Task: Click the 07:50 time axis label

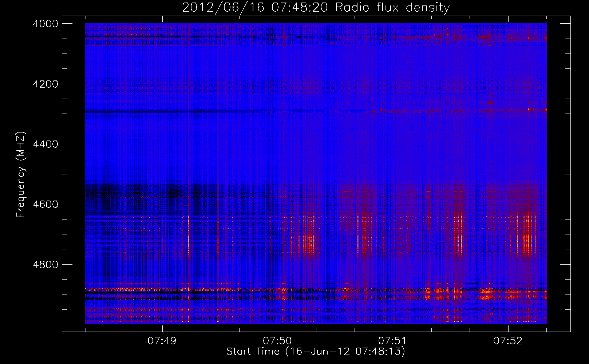Action: tap(277, 341)
